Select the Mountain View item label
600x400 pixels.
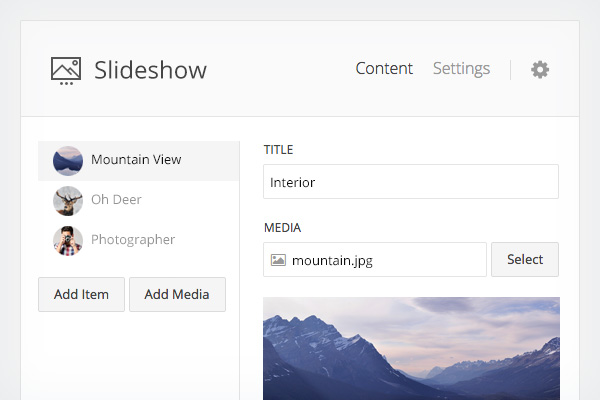[136, 160]
